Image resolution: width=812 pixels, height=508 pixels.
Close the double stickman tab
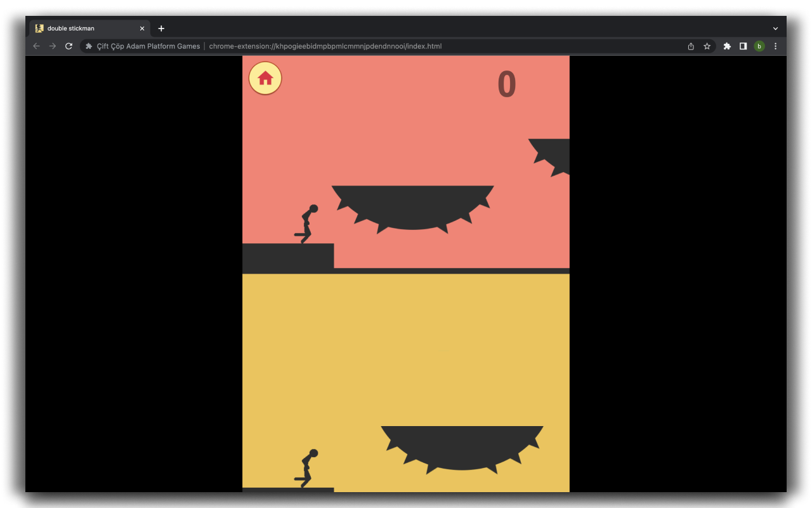(142, 29)
